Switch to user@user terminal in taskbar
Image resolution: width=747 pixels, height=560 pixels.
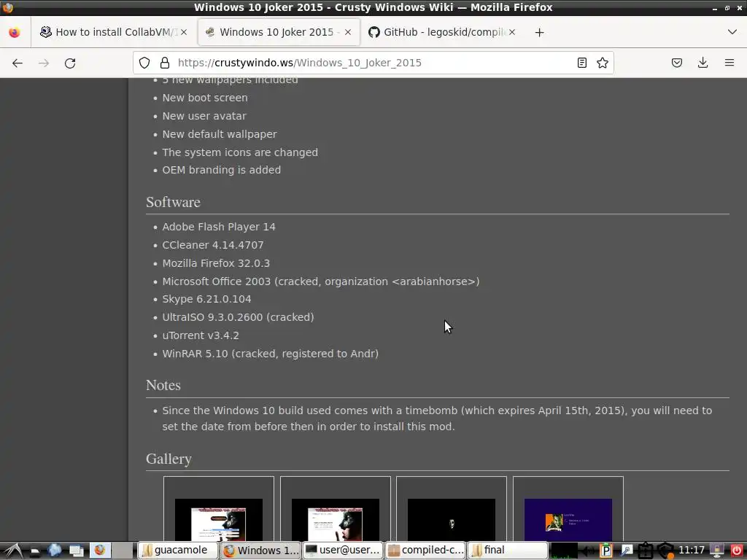click(x=343, y=551)
